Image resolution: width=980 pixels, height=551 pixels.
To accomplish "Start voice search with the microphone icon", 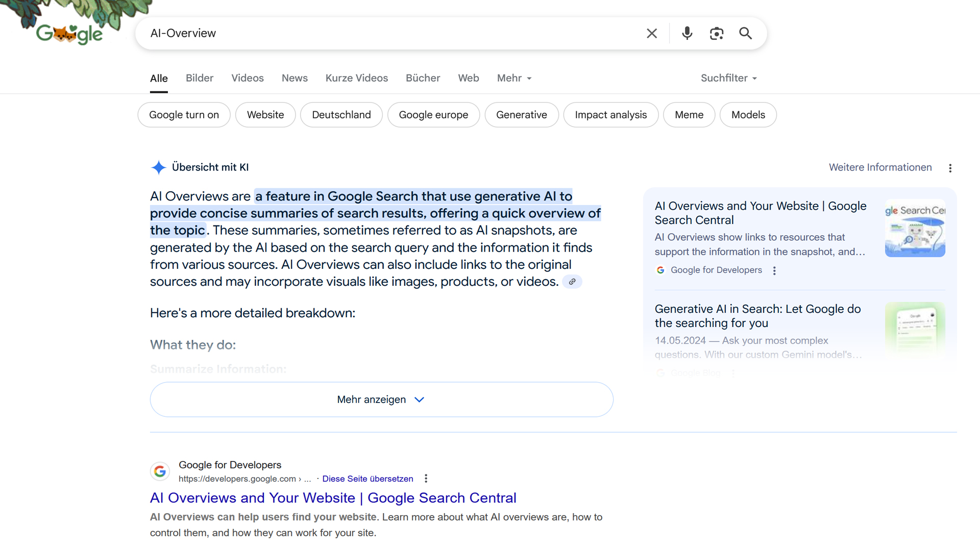I will click(687, 34).
